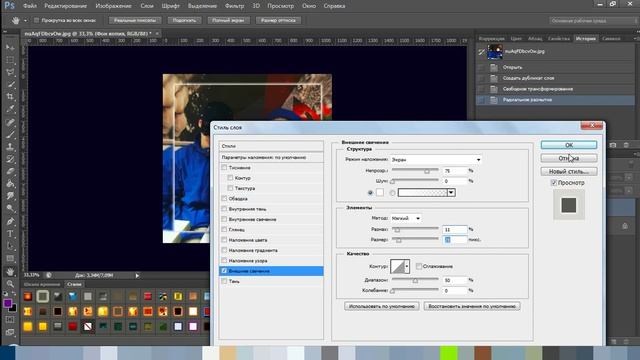This screenshot has width=640, height=360.
Task: Select the Gradient tool
Action: pos(10,183)
